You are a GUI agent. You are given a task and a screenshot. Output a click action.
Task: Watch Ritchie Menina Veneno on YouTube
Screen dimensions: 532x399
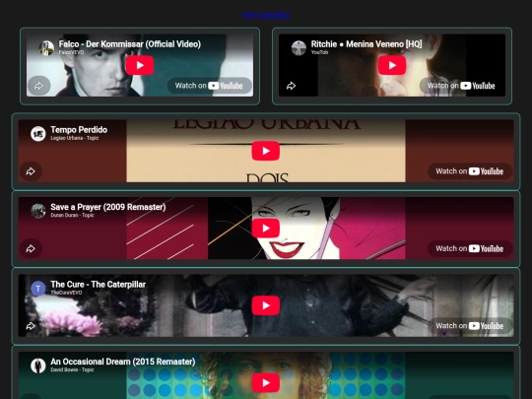(462, 86)
